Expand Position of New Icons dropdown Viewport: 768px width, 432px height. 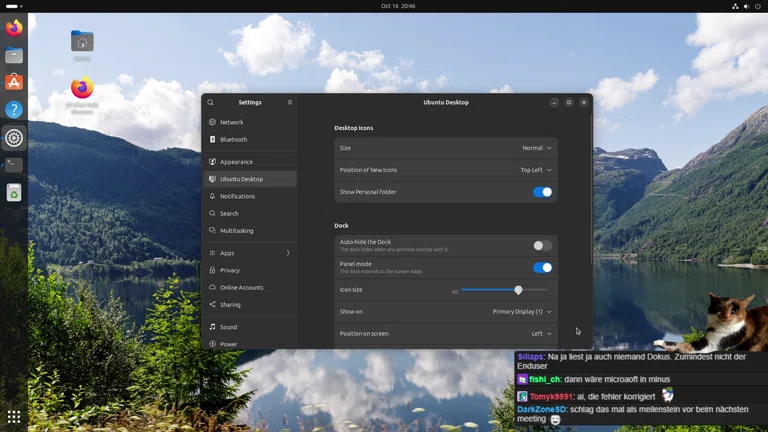(535, 170)
